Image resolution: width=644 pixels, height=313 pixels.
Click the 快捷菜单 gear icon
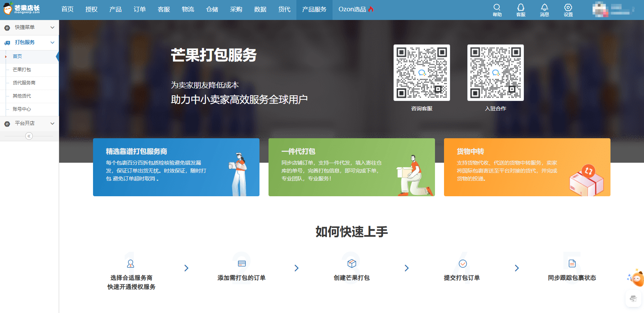(7, 28)
